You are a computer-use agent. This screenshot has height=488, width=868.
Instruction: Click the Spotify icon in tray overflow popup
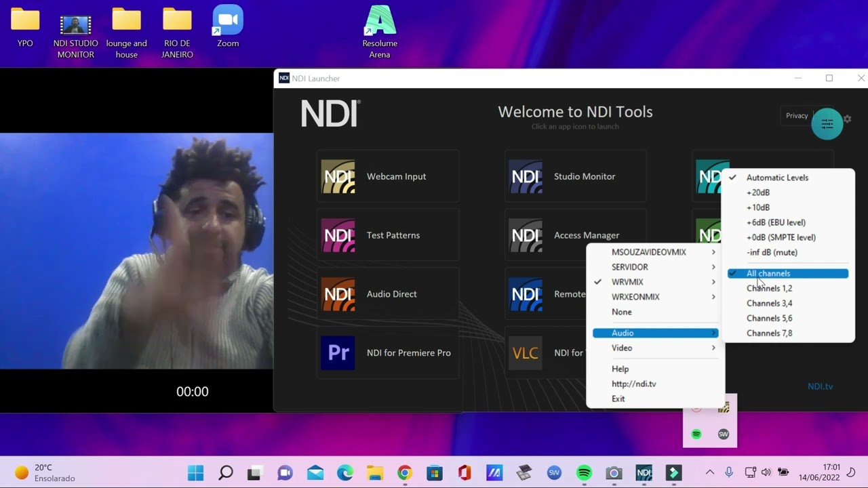696,434
